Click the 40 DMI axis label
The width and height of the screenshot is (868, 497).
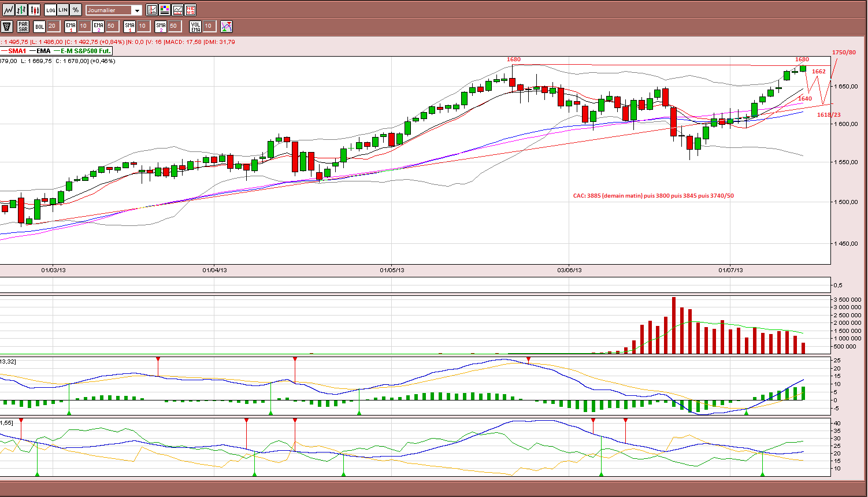point(837,424)
